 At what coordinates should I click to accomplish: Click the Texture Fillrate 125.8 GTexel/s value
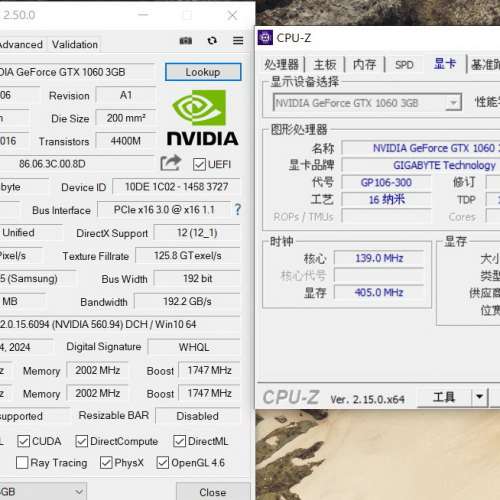click(x=188, y=256)
